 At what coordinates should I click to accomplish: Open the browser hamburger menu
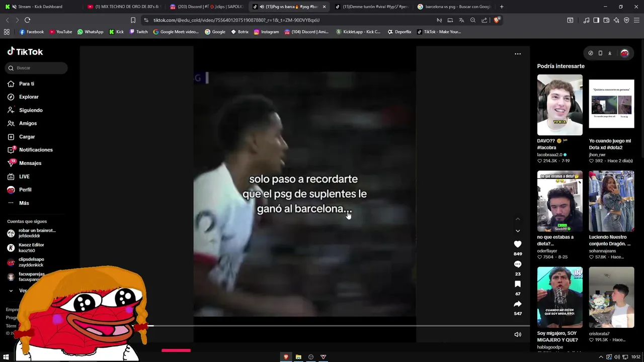(x=636, y=20)
